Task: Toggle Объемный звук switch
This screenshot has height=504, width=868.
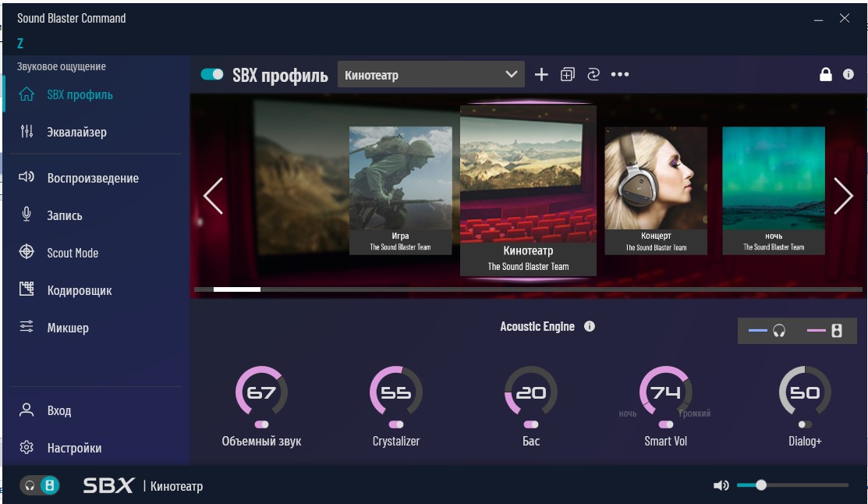Action: [x=262, y=424]
